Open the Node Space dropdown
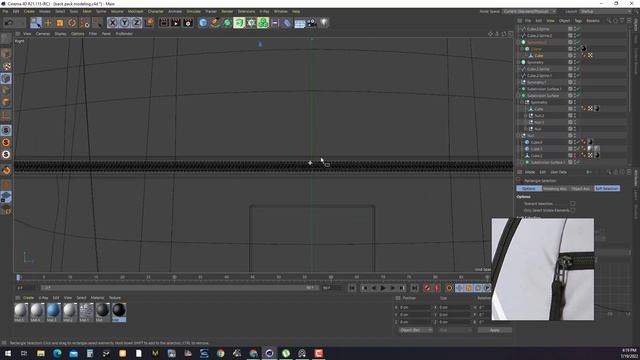The image size is (640, 360). coord(530,11)
